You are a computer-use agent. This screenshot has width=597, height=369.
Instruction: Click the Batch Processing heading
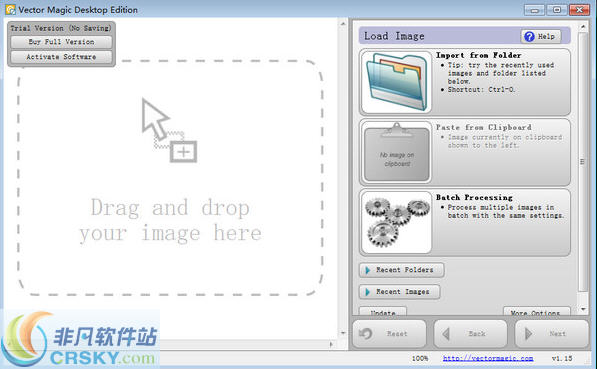474,197
